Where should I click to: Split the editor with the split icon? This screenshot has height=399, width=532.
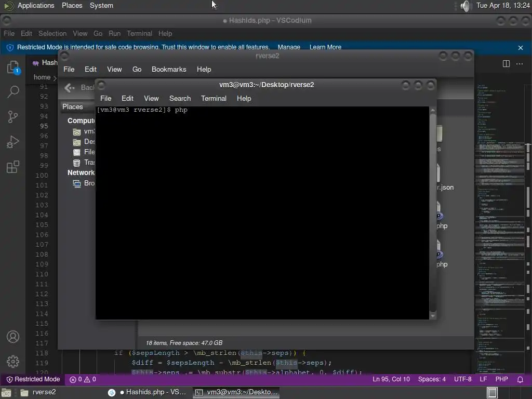coord(506,64)
